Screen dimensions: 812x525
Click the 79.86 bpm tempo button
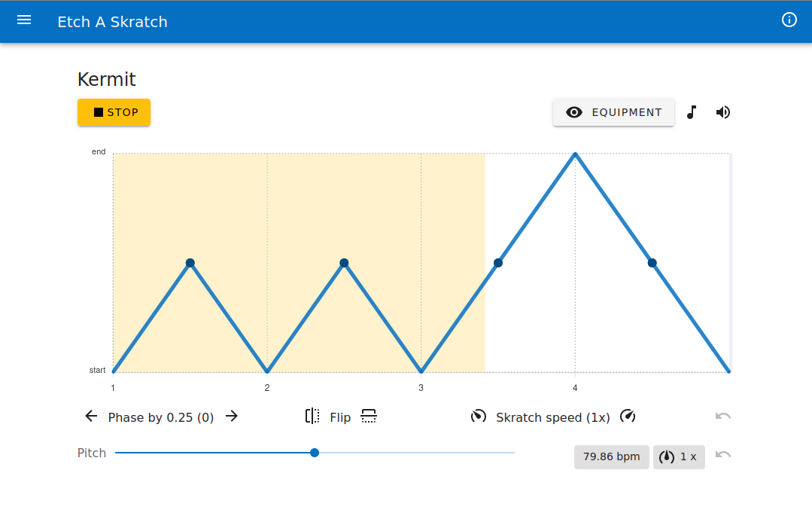pos(611,456)
